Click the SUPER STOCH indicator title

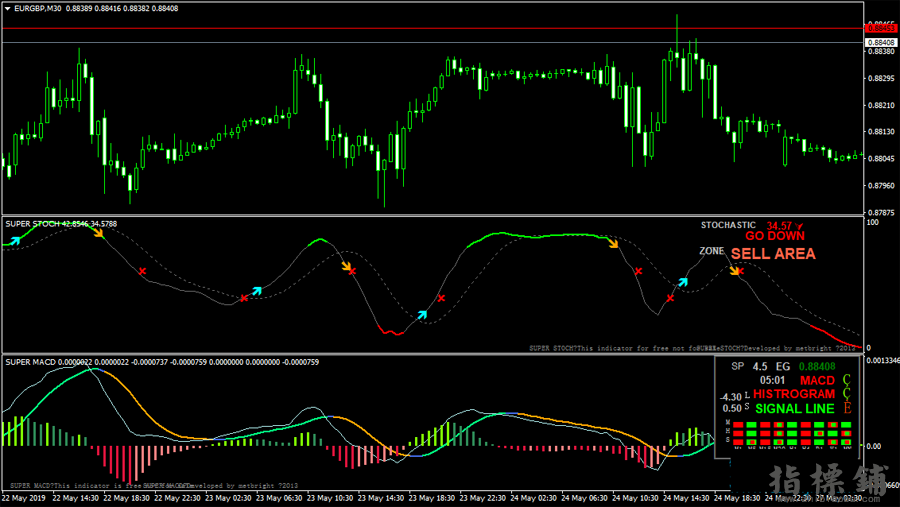(x=34, y=224)
